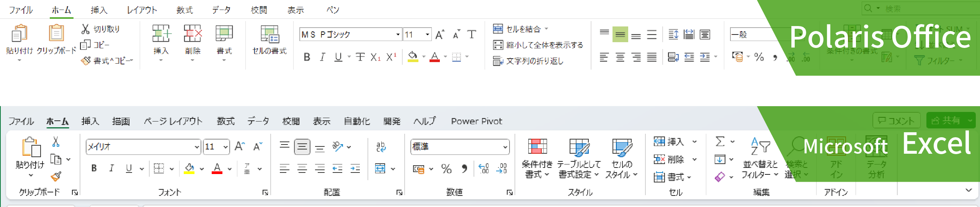This screenshot has height=207, width=980.
Task: Click Polaris Office format (書式) icon
Action: [224, 34]
